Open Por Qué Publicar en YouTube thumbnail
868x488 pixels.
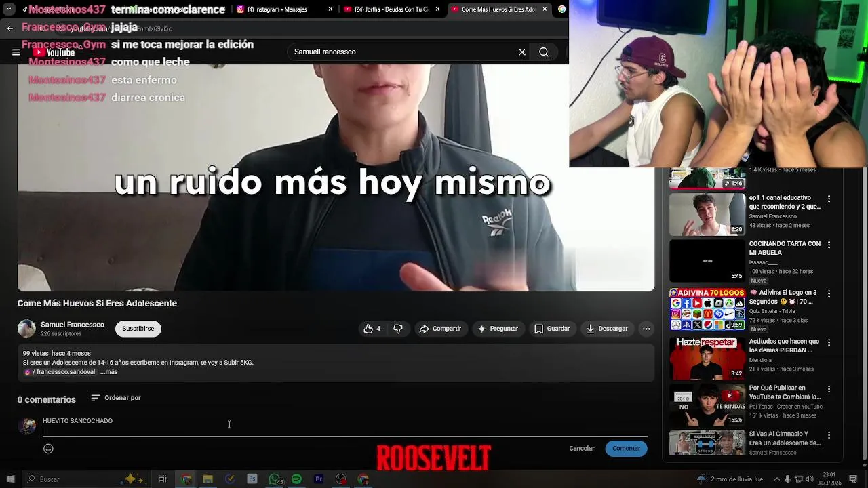[x=707, y=405]
